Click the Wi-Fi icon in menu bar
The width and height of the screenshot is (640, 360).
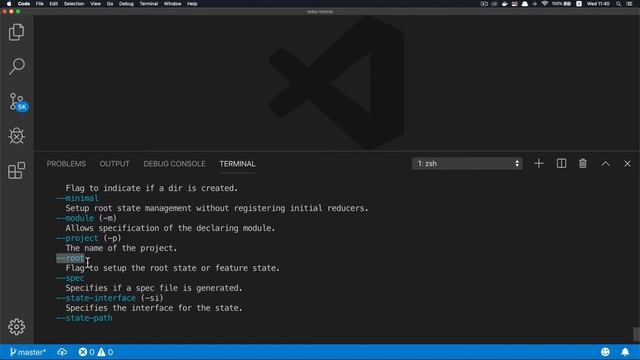click(544, 4)
